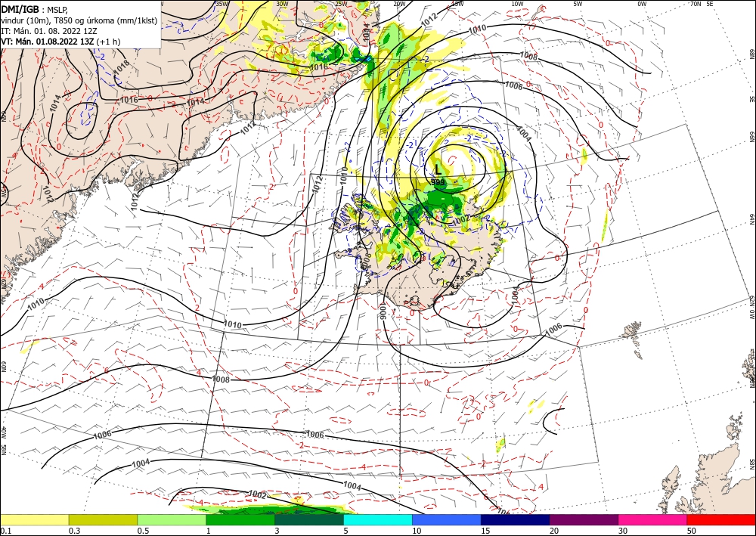
Task: Select the blue 10–15 mm legend band
Action: tap(447, 519)
